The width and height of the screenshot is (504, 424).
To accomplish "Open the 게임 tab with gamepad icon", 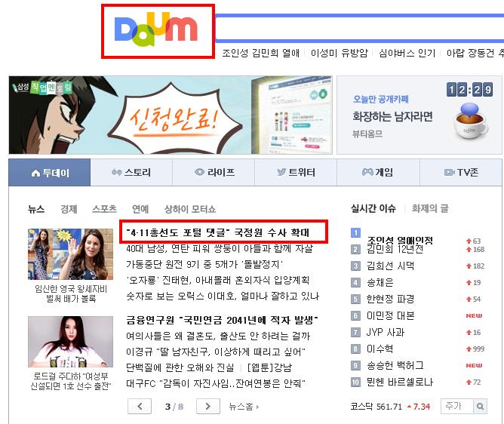I will click(378, 172).
